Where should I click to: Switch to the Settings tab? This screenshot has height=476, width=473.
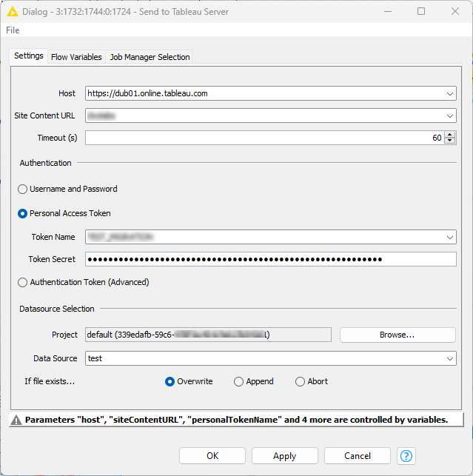[x=29, y=56]
